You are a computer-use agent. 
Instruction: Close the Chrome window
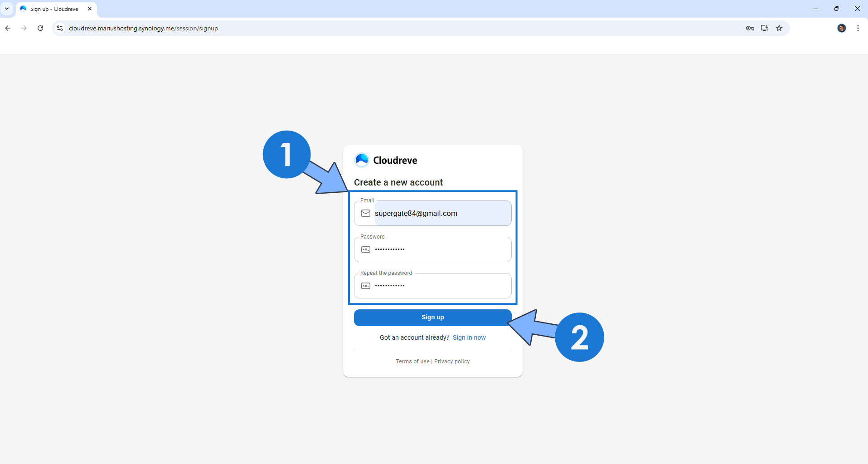click(858, 9)
